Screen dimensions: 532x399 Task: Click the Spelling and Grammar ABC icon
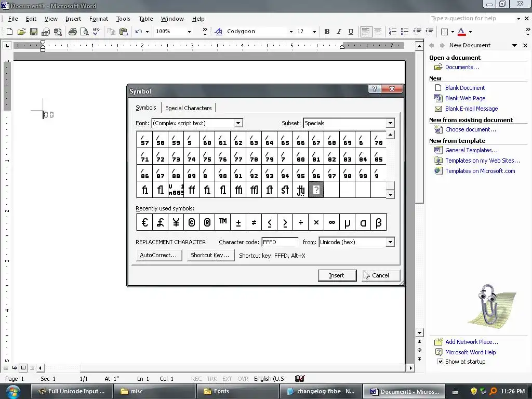point(96,32)
